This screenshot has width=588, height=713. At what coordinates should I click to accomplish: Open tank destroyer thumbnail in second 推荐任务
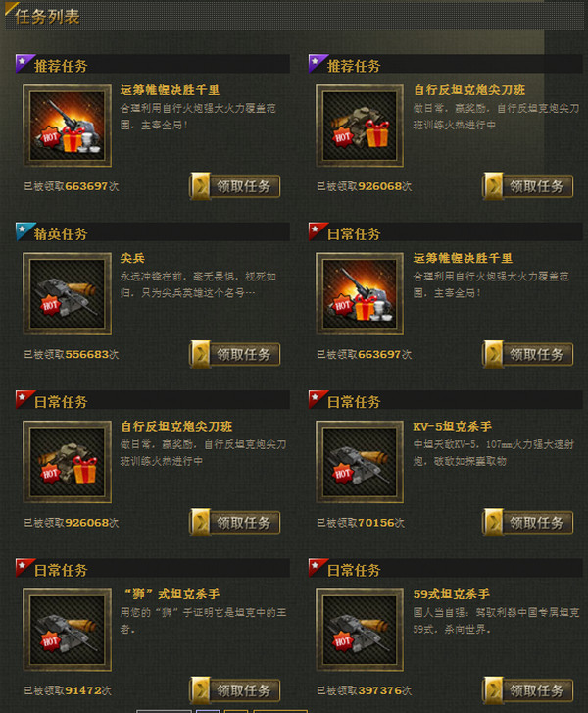(x=360, y=126)
